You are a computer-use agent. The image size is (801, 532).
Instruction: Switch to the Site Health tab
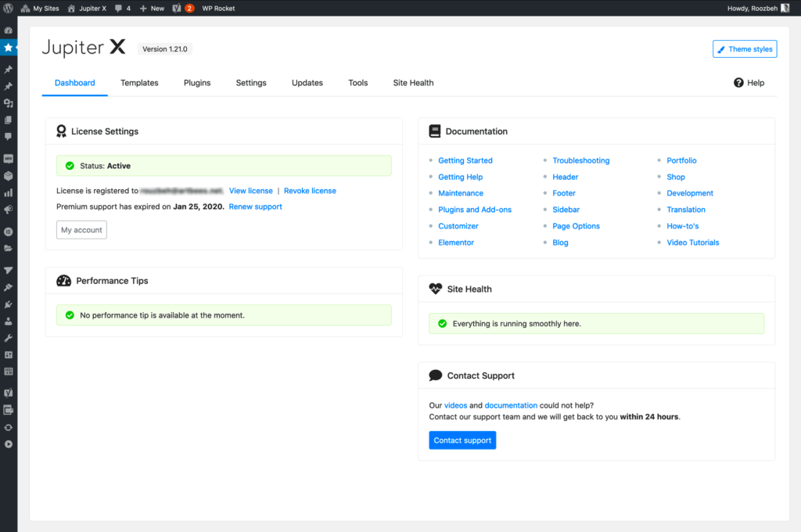pos(413,83)
